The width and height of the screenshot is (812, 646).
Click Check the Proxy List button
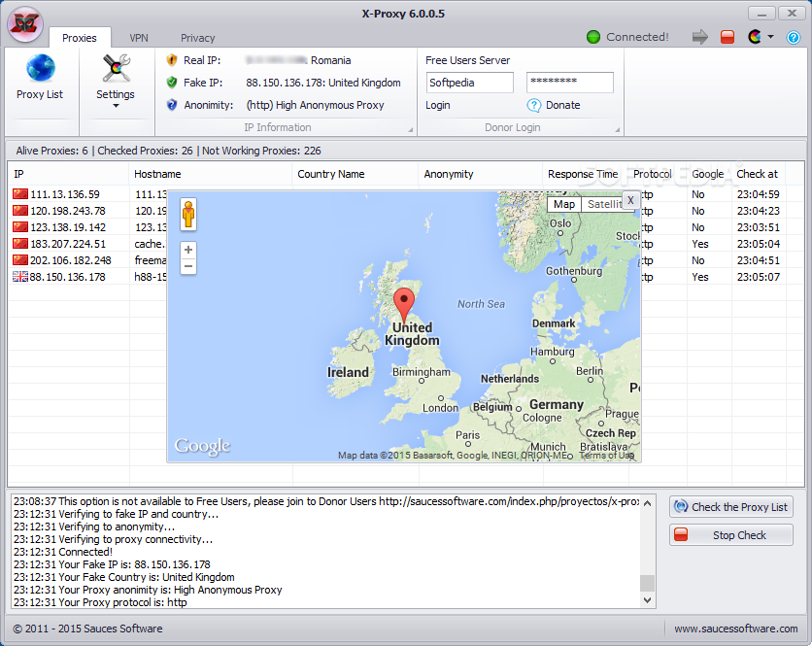(x=731, y=507)
